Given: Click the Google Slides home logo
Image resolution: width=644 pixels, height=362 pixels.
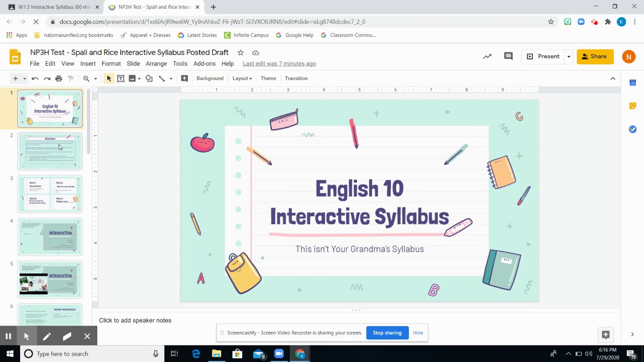Looking at the screenshot, I should coord(15,57).
